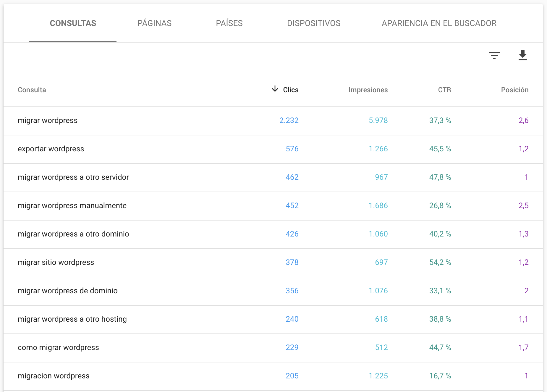Click the 47,8 % CTR value

point(440,177)
